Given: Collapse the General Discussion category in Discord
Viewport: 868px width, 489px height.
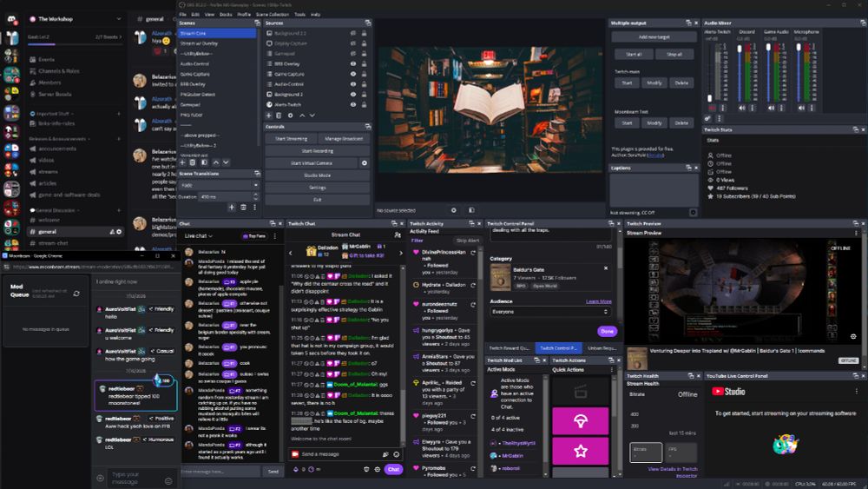Looking at the screenshot, I should pos(56,210).
